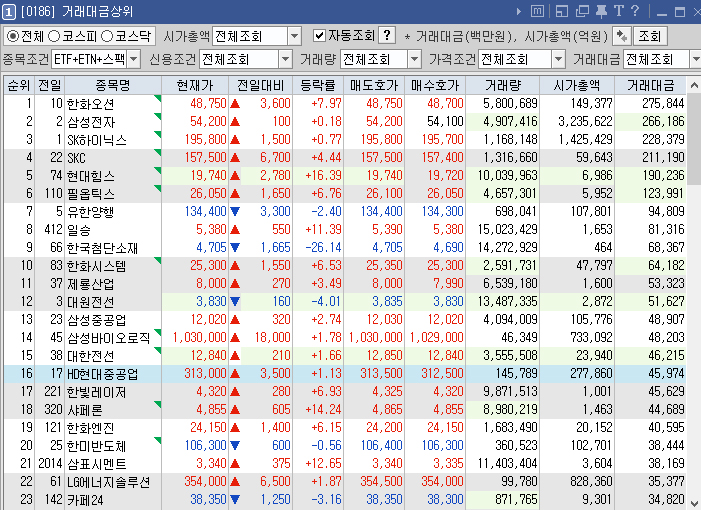Click the window number 1 icon

(x=8, y=12)
